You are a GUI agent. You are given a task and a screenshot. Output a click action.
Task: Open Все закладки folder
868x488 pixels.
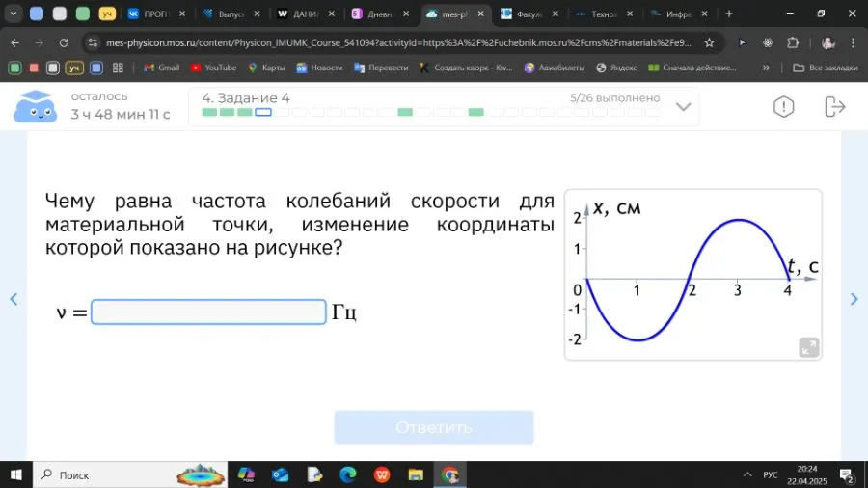[x=826, y=68]
